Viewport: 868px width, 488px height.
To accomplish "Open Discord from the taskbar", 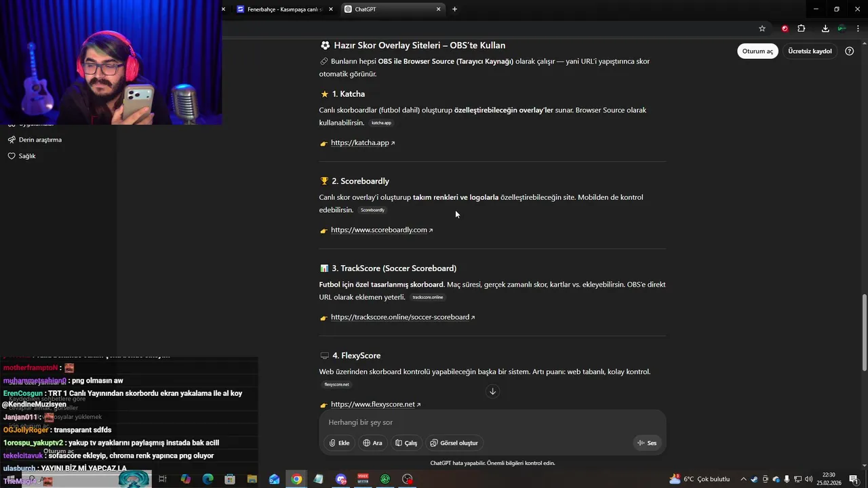I will (x=341, y=479).
